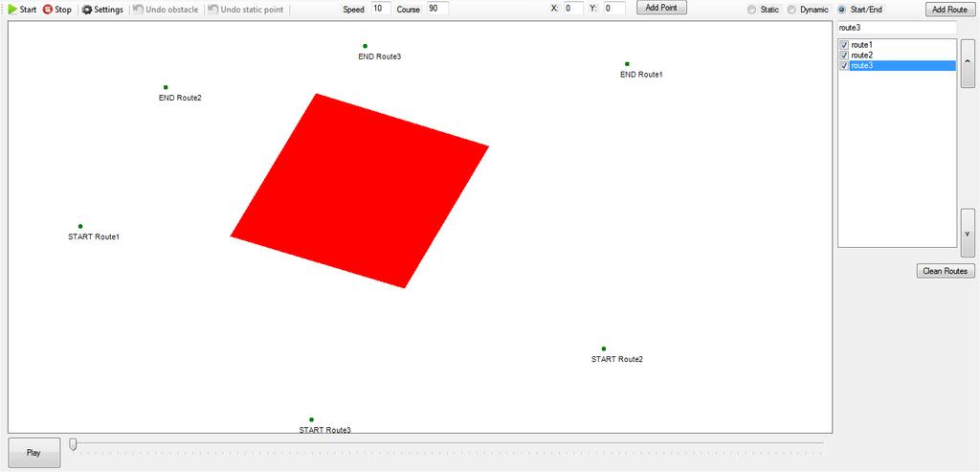The image size is (980, 472).
Task: Click the red Stop icon
Action: point(48,10)
